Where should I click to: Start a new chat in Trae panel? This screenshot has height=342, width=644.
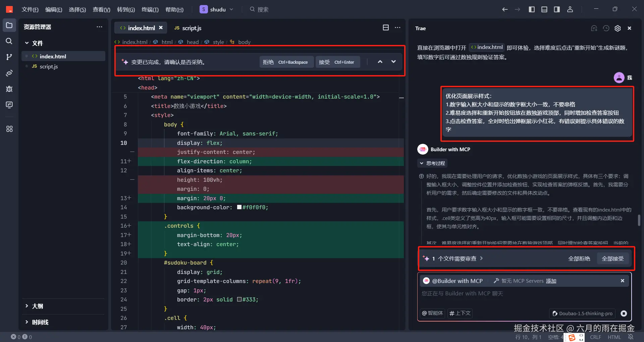[594, 28]
